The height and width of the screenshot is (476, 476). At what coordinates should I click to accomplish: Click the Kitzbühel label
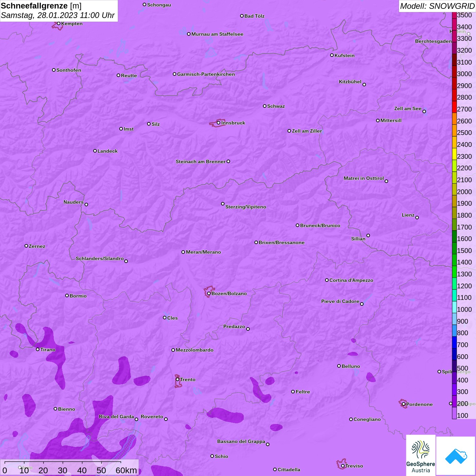[x=350, y=82]
